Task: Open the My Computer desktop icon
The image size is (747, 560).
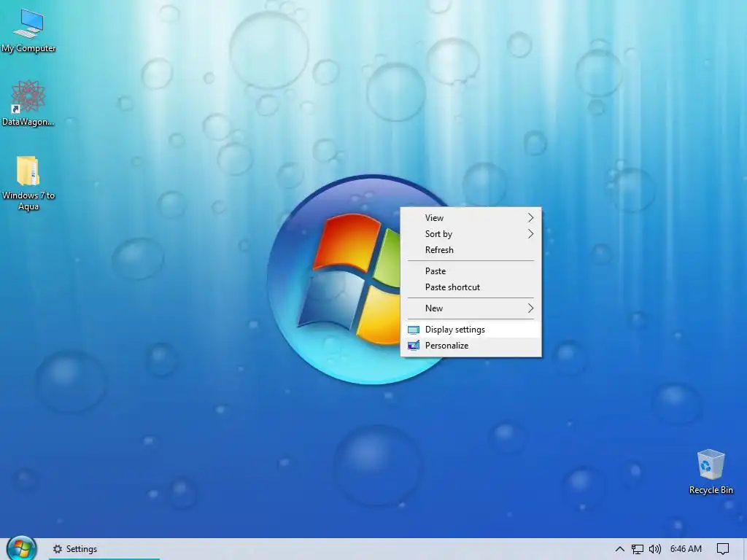Action: (x=28, y=30)
